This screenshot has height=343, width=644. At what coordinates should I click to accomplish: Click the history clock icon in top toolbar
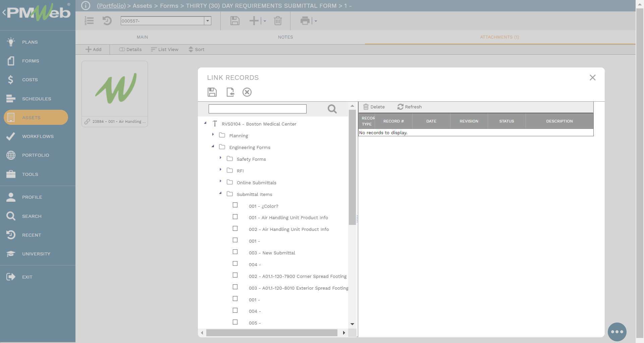pos(107,21)
